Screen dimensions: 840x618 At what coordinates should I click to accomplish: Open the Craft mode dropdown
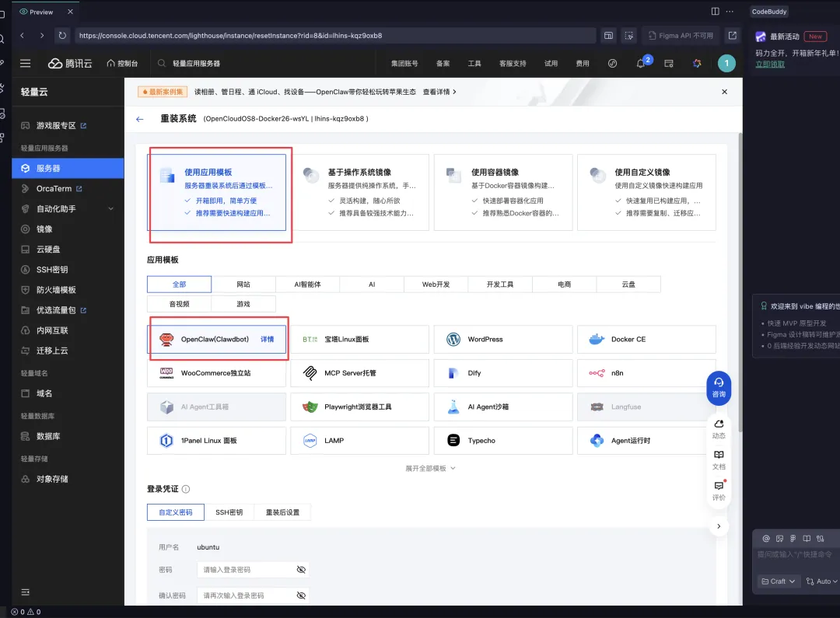click(x=779, y=581)
